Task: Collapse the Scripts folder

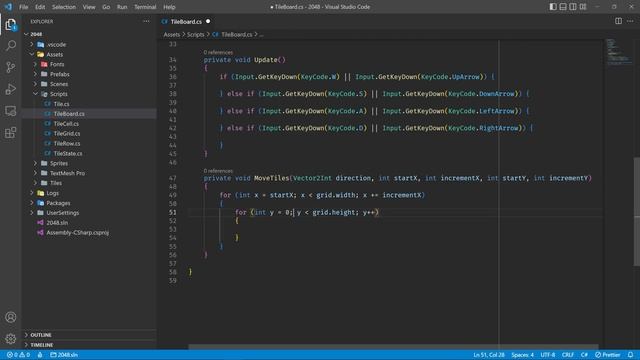Action: 89,94
